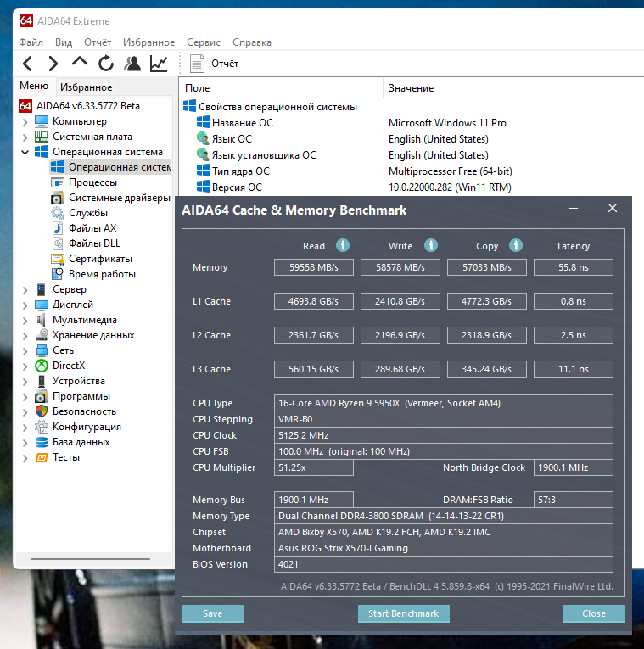This screenshot has height=649, width=644.
Task: Expand the Системная плата tree node
Action: [x=25, y=137]
